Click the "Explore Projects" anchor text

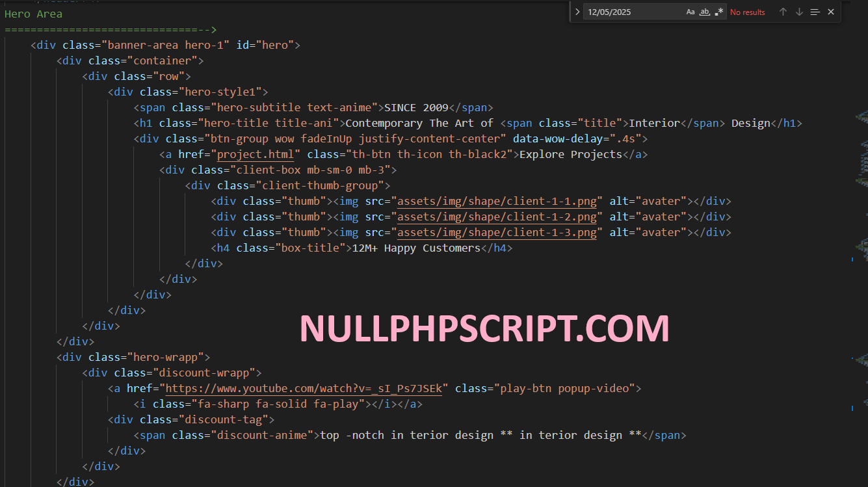(571, 154)
